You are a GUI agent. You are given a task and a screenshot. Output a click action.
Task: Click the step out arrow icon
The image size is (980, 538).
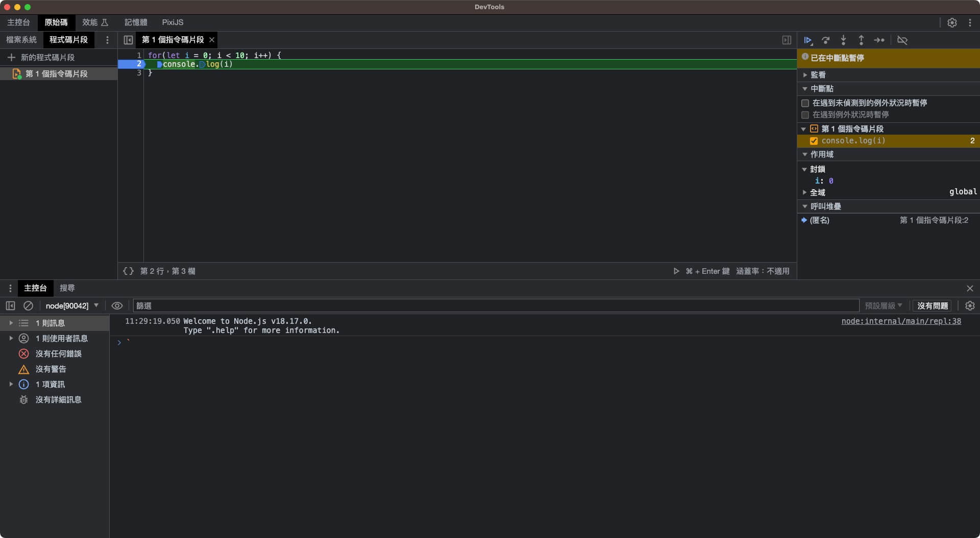coord(861,40)
